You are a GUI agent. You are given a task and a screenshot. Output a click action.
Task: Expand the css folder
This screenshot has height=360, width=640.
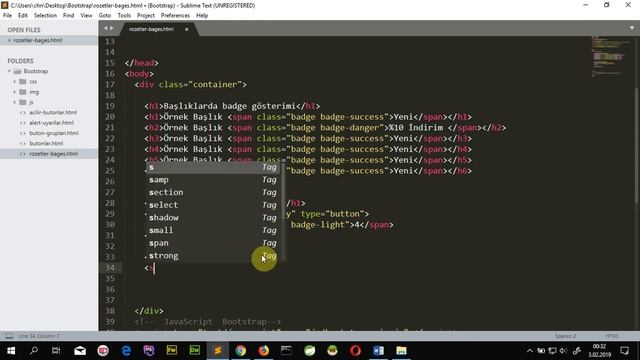tap(15, 82)
